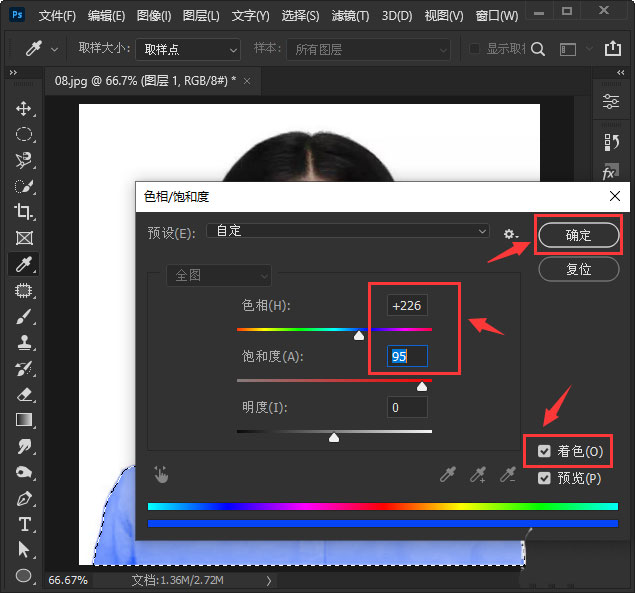Open the 取样大小 sample size dropdown
Viewport: 635px width, 593px height.
coord(188,49)
